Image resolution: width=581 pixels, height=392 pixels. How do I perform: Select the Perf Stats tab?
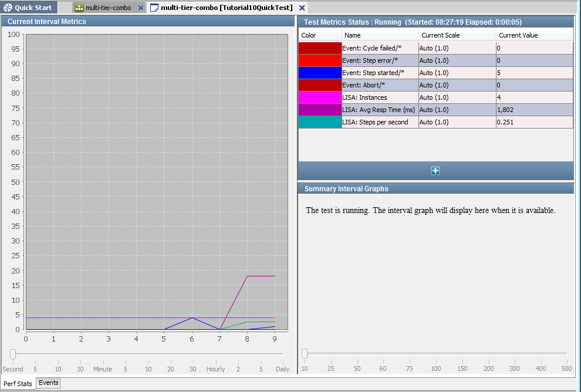click(x=18, y=383)
